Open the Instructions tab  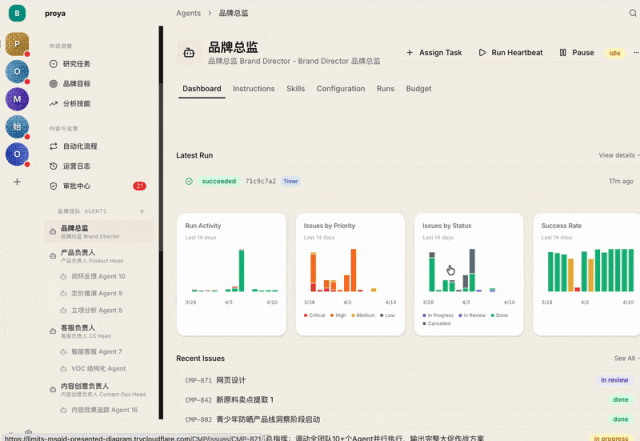pos(253,89)
